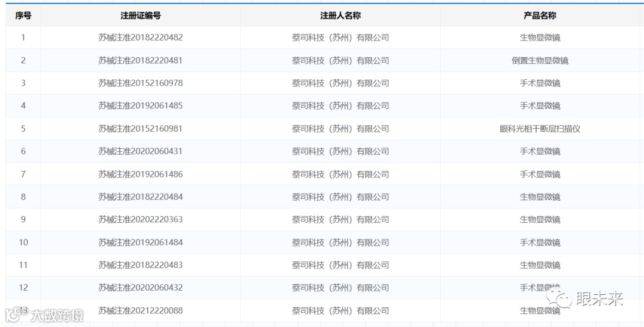
Task: Click serial number 6 cell
Action: pyautogui.click(x=23, y=151)
